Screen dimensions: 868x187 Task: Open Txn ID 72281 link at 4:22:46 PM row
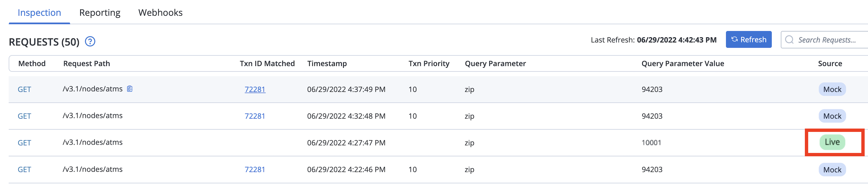point(255,170)
